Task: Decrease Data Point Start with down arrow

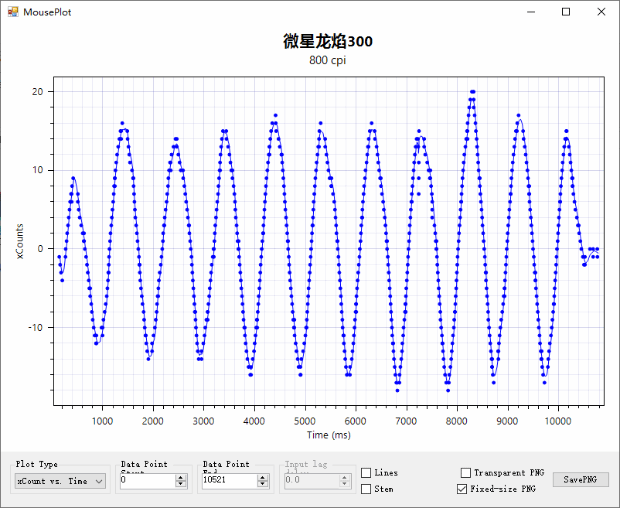Action: pyautogui.click(x=181, y=484)
